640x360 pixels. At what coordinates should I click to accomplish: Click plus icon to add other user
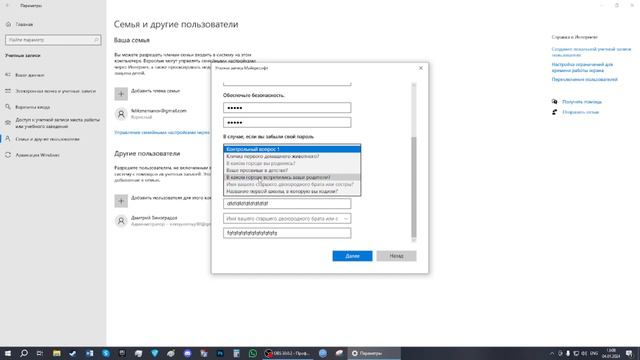pyautogui.click(x=121, y=201)
